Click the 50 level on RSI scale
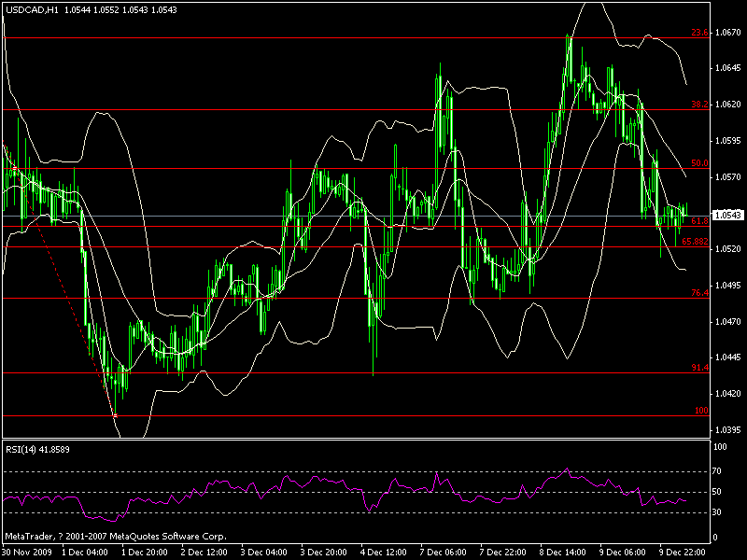Image resolution: width=747 pixels, height=560 pixels. tap(716, 492)
